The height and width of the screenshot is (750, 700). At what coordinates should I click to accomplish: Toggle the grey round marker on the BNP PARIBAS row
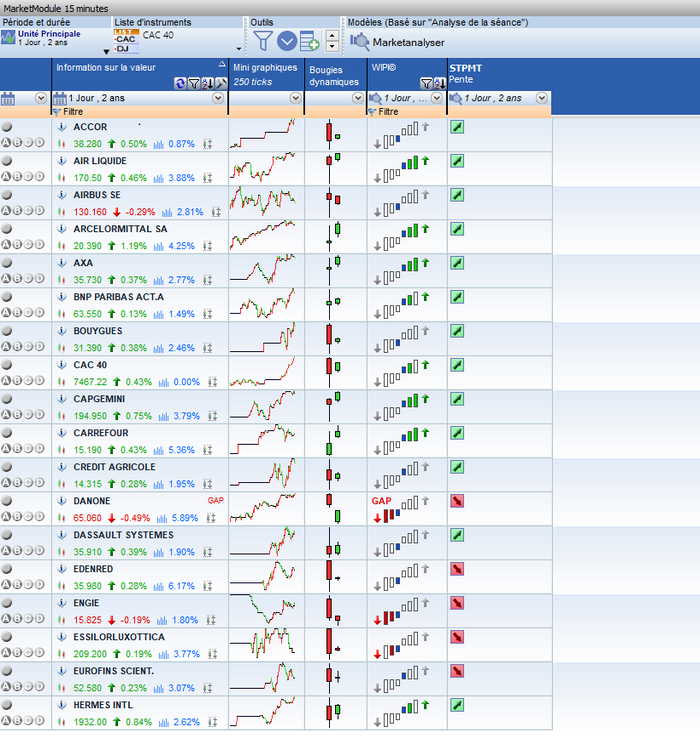[x=6, y=297]
